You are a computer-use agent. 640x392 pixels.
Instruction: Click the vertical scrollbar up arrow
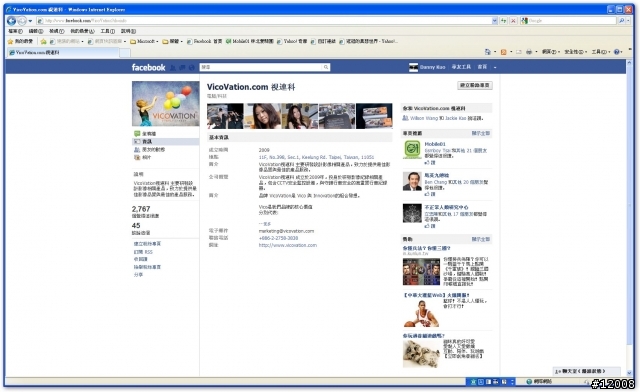pyautogui.click(x=629, y=62)
